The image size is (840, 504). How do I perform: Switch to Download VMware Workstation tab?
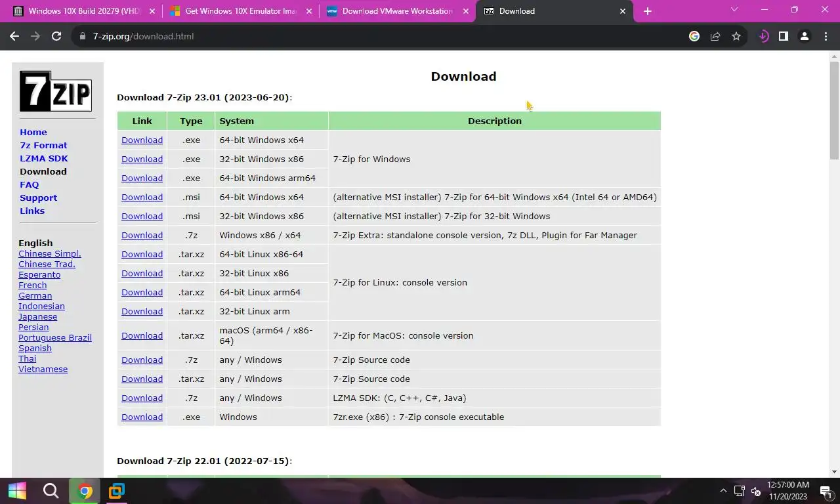tap(397, 11)
